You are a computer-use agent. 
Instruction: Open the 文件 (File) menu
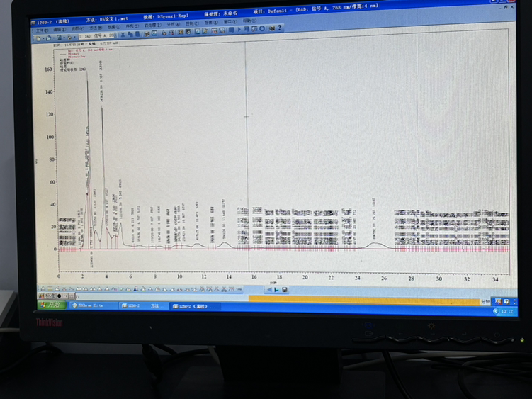pyautogui.click(x=42, y=30)
